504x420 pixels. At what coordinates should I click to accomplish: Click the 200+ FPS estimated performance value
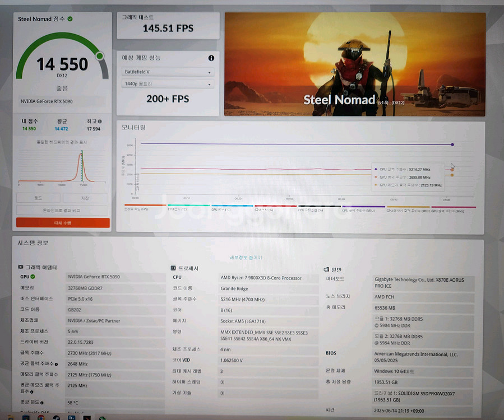pyautogui.click(x=168, y=99)
